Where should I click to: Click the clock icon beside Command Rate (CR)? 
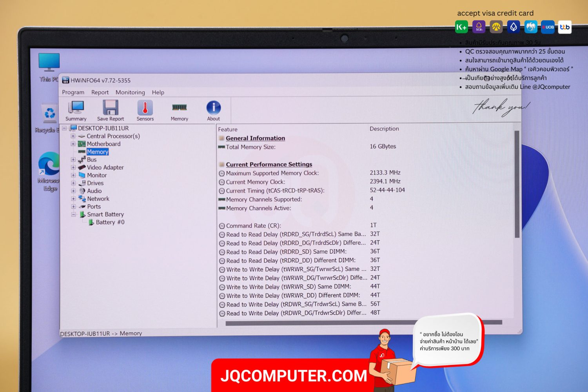point(222,226)
